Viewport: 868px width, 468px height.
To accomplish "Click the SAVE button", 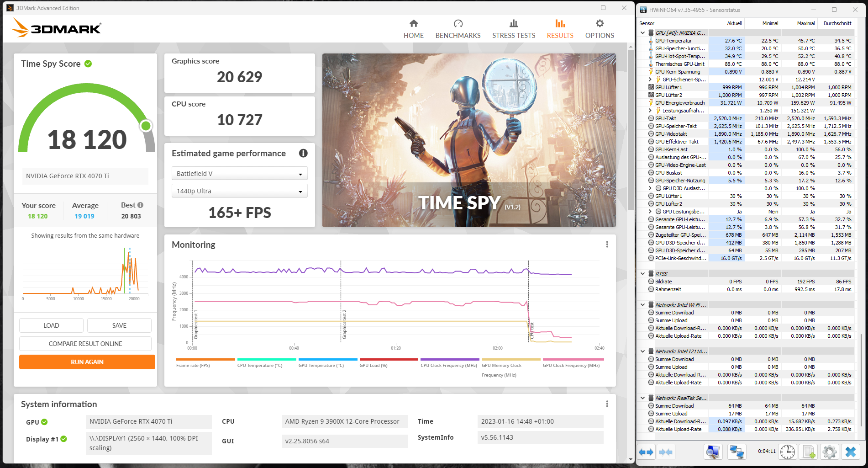I will pyautogui.click(x=119, y=325).
